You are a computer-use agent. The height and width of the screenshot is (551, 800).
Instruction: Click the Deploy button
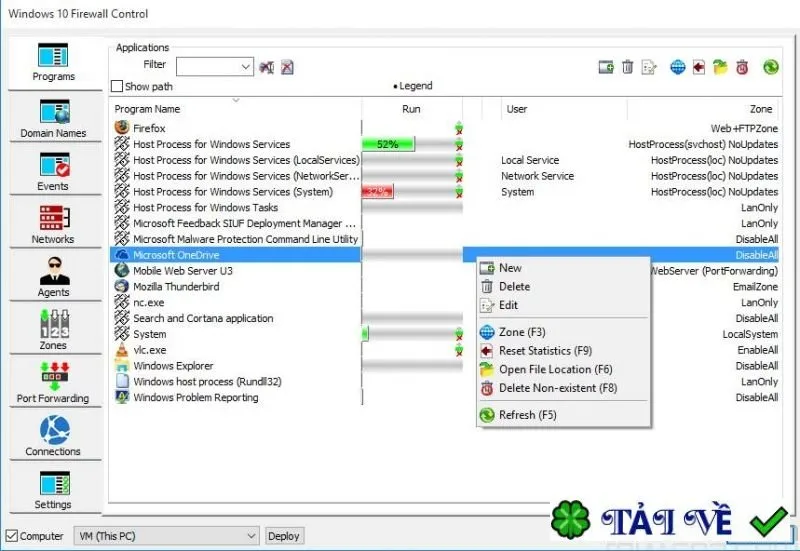[x=284, y=536]
